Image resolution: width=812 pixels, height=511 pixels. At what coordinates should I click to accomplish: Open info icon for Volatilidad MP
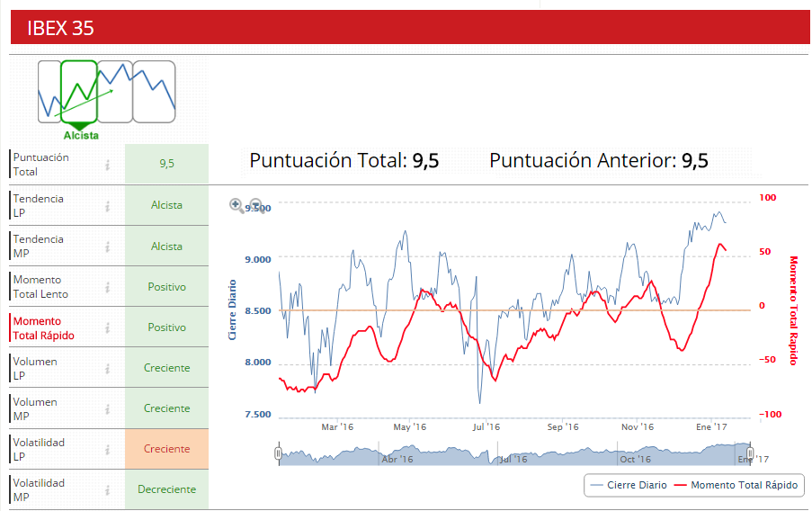click(x=108, y=489)
